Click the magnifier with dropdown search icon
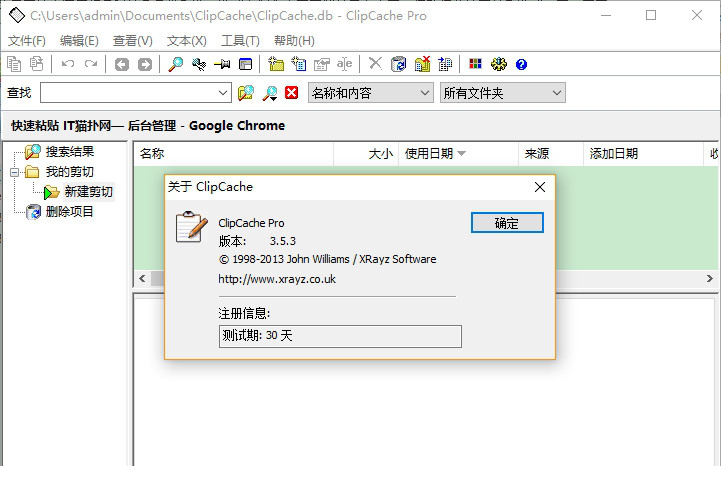Screen dimensions: 721x484 tap(270, 93)
